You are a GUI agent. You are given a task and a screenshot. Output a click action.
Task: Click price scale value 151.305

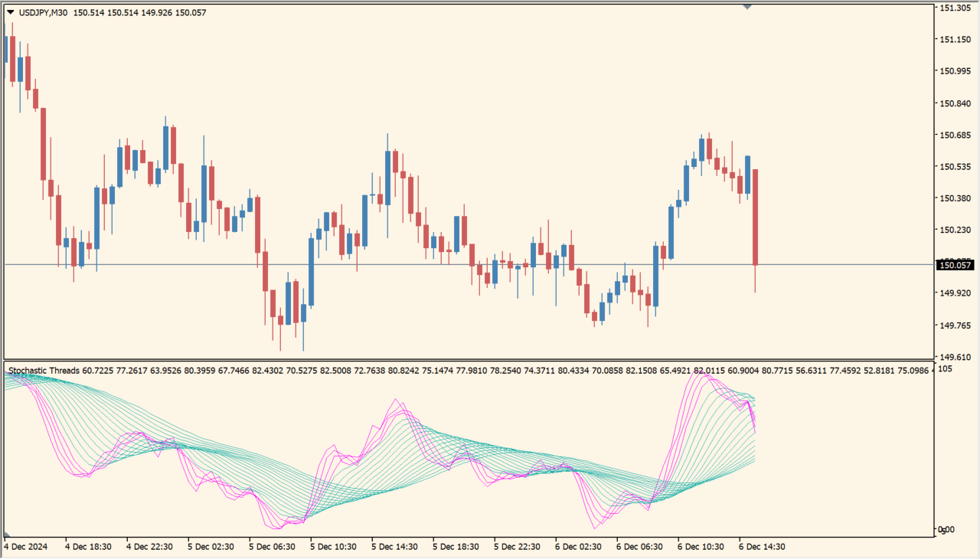(x=954, y=8)
